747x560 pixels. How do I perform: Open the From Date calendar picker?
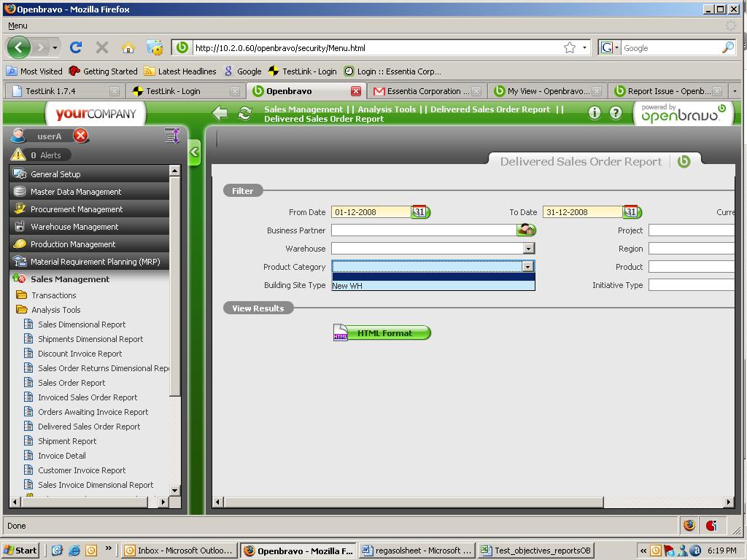(x=419, y=212)
